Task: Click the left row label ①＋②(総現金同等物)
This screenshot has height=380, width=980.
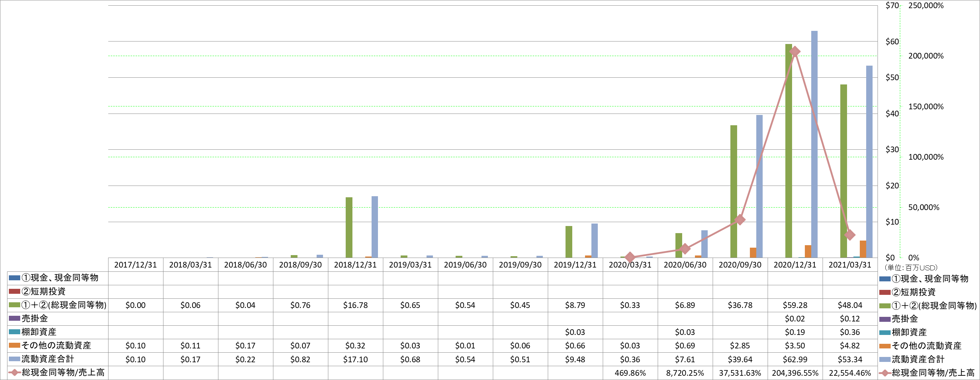Action: click(x=64, y=305)
